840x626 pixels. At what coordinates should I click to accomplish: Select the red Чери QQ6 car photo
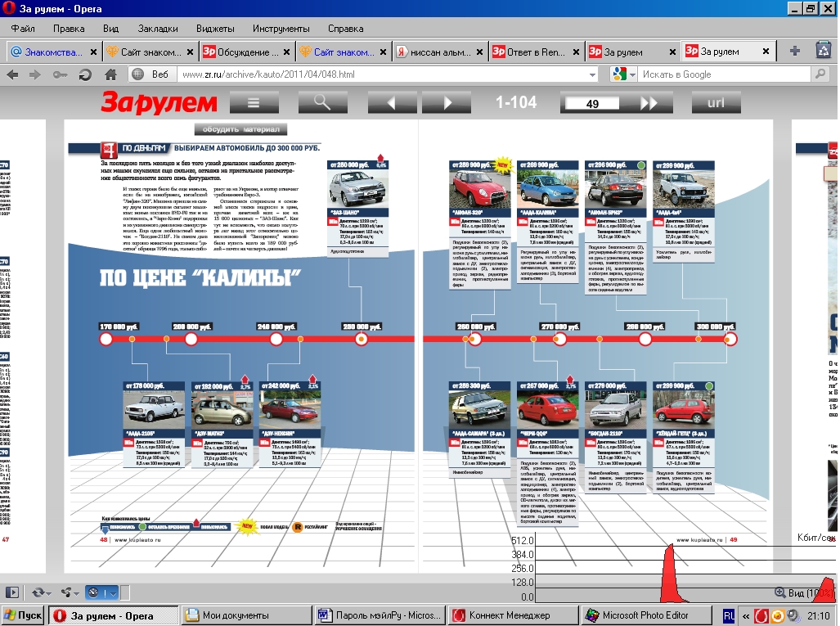tap(547, 409)
